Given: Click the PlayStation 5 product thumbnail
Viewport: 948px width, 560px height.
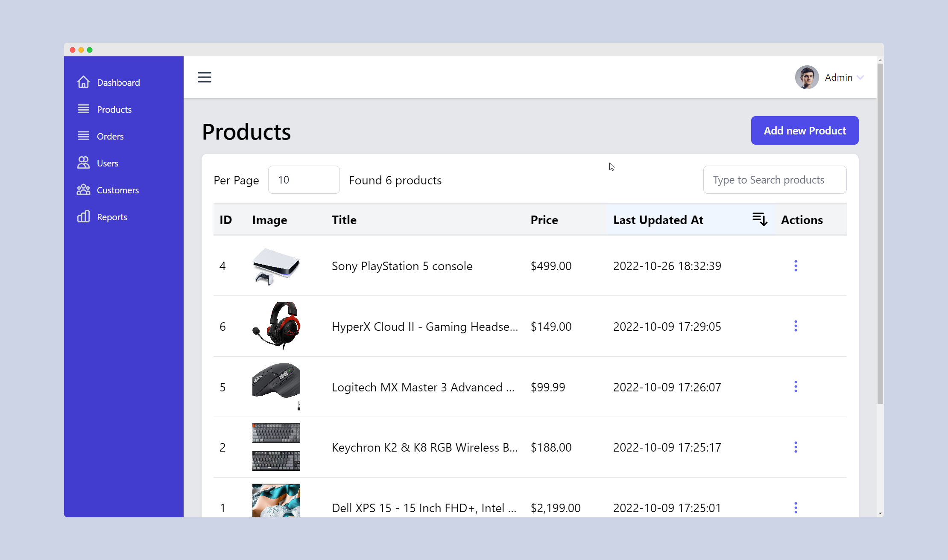Looking at the screenshot, I should 276,266.
